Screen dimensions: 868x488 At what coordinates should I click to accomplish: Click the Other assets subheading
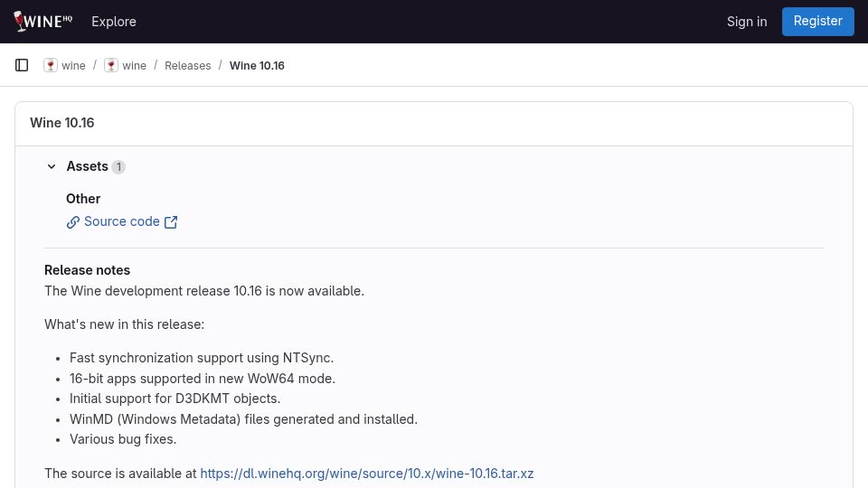83,199
